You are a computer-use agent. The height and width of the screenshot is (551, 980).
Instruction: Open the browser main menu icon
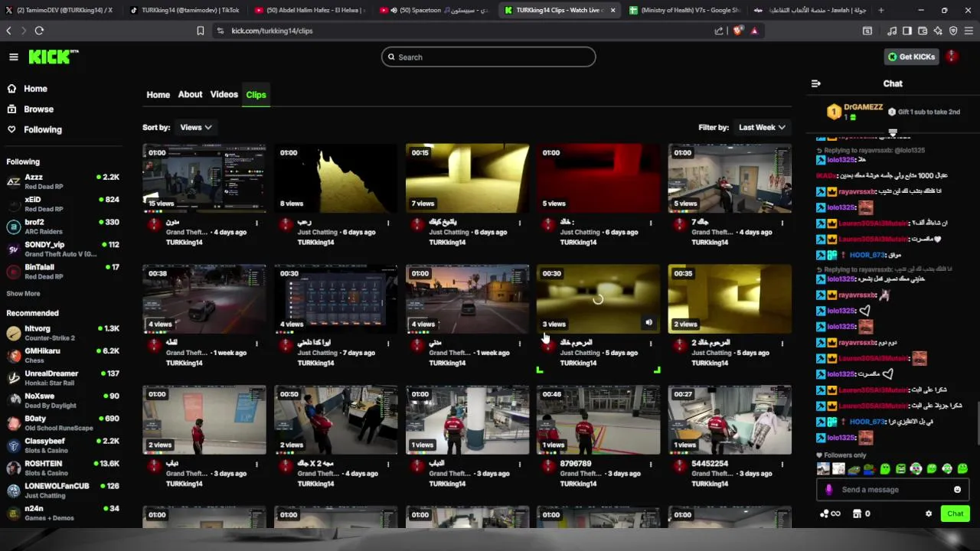coord(969,31)
